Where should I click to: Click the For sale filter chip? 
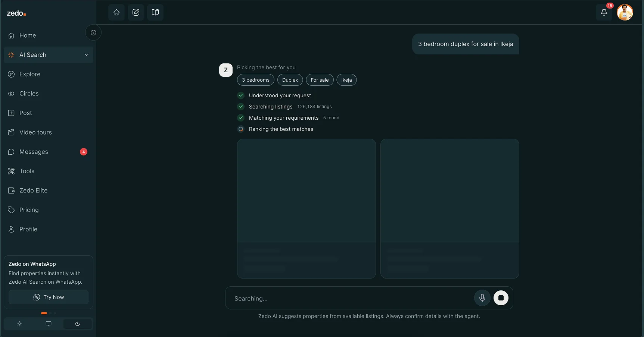[x=320, y=80]
